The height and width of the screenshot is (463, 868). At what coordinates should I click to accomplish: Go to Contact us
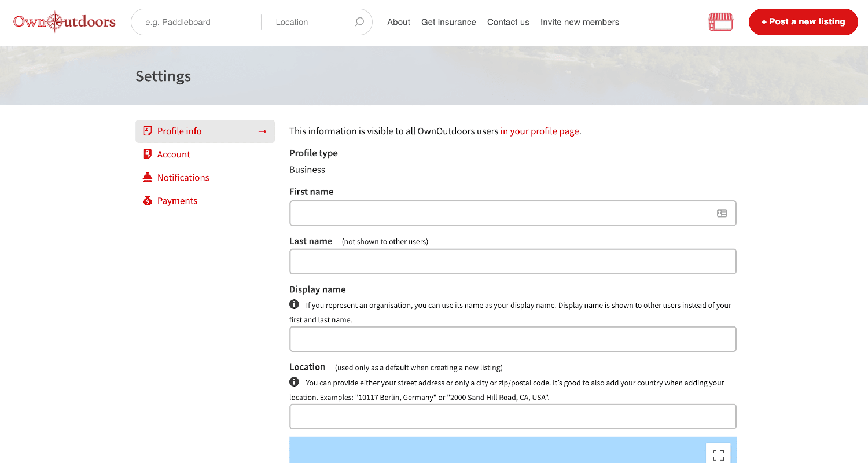tap(508, 22)
